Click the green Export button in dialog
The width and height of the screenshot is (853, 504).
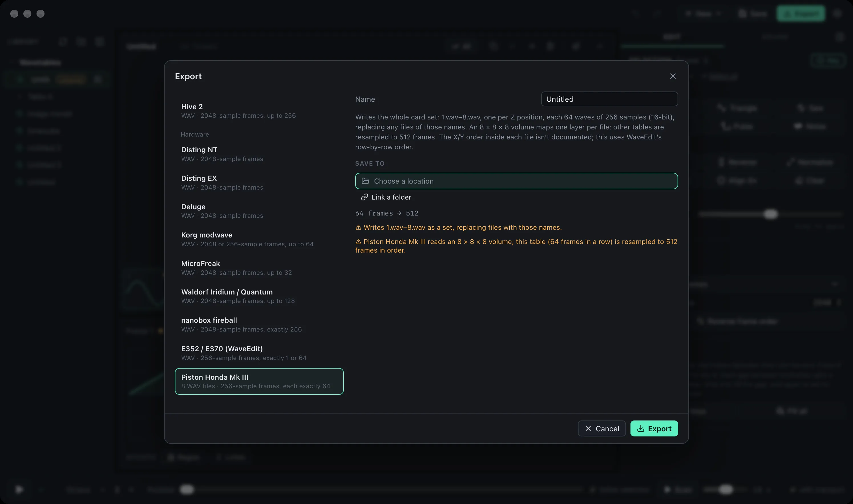click(x=654, y=429)
